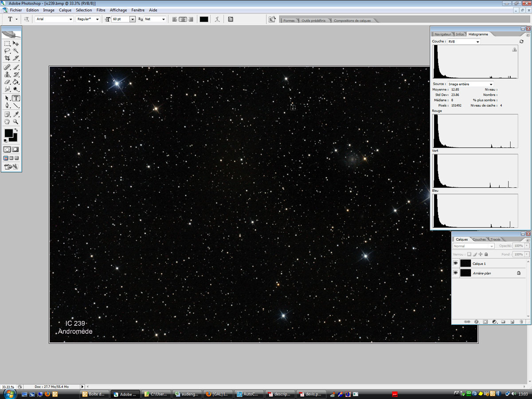Hide the Calque 1 layer

(x=455, y=263)
